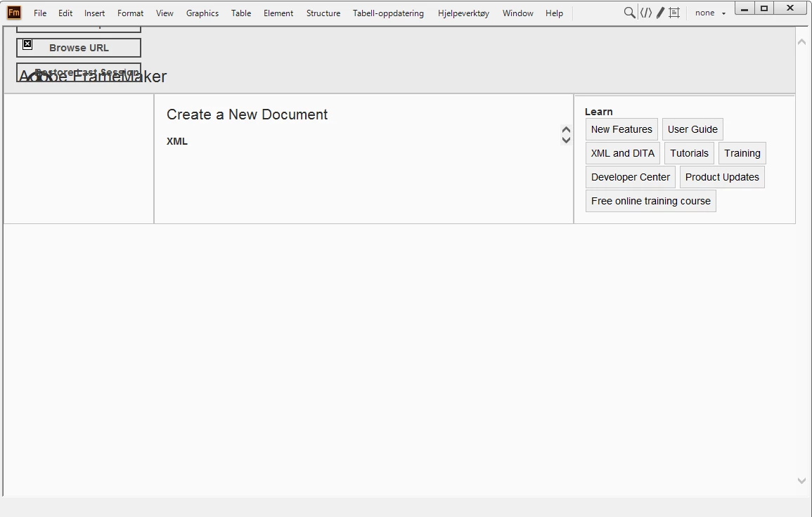Image resolution: width=812 pixels, height=517 pixels.
Task: Click the welcome screen scrollbar up arrow
Action: click(x=801, y=41)
